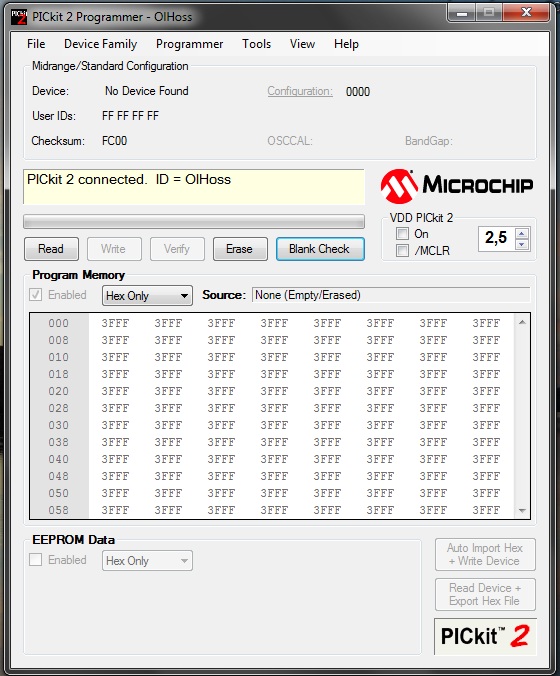
Task: Toggle the EEPROM Data Enabled checkbox
Action: pos(35,560)
